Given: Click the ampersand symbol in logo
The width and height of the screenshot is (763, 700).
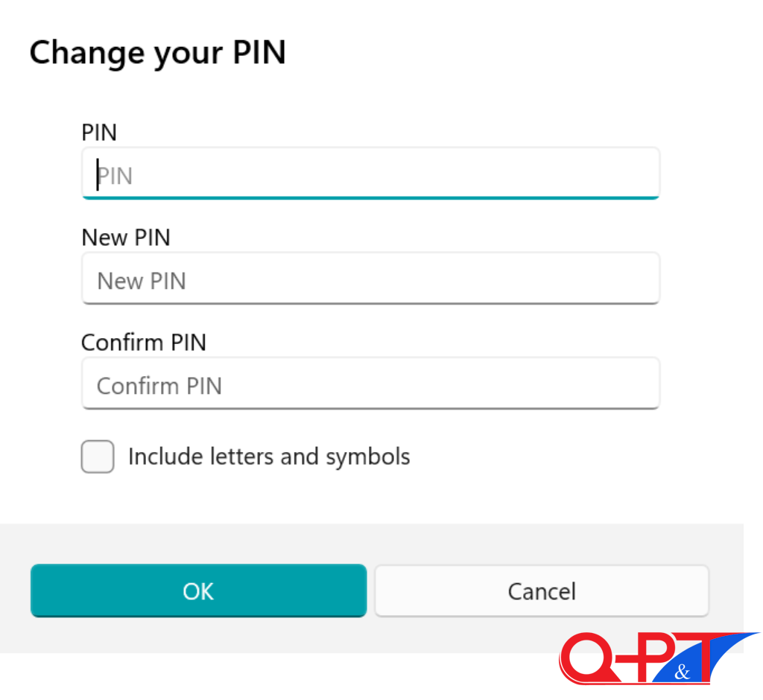Looking at the screenshot, I should 681,672.
